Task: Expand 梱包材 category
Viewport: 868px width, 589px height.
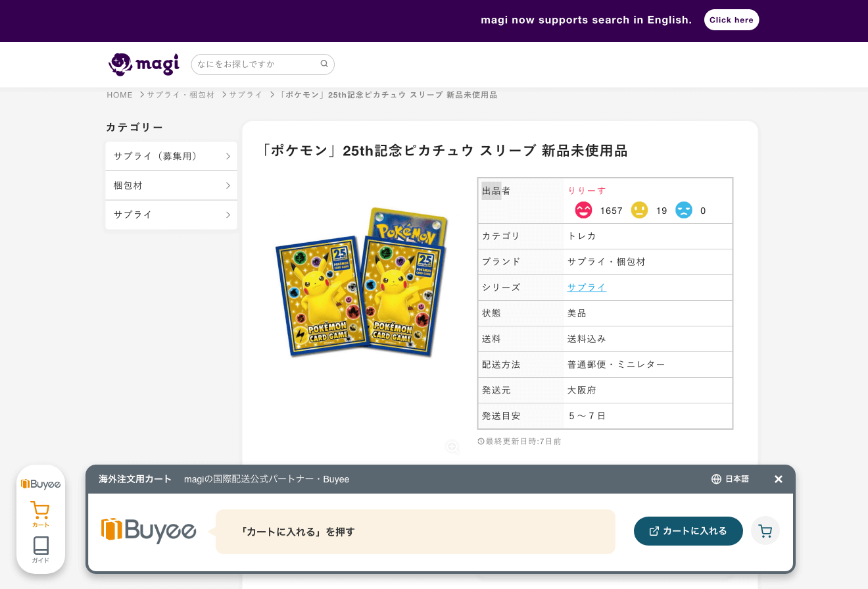Action: 171,186
